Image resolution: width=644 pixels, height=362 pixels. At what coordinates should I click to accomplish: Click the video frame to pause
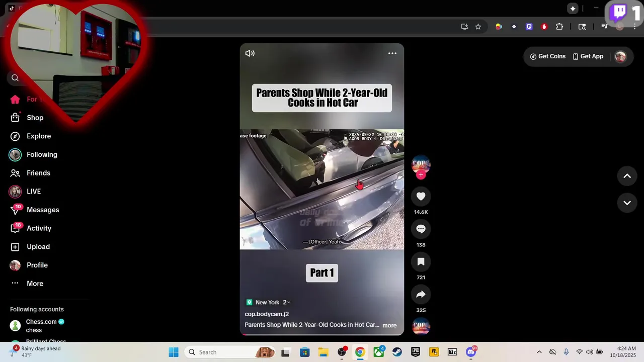pos(322,189)
